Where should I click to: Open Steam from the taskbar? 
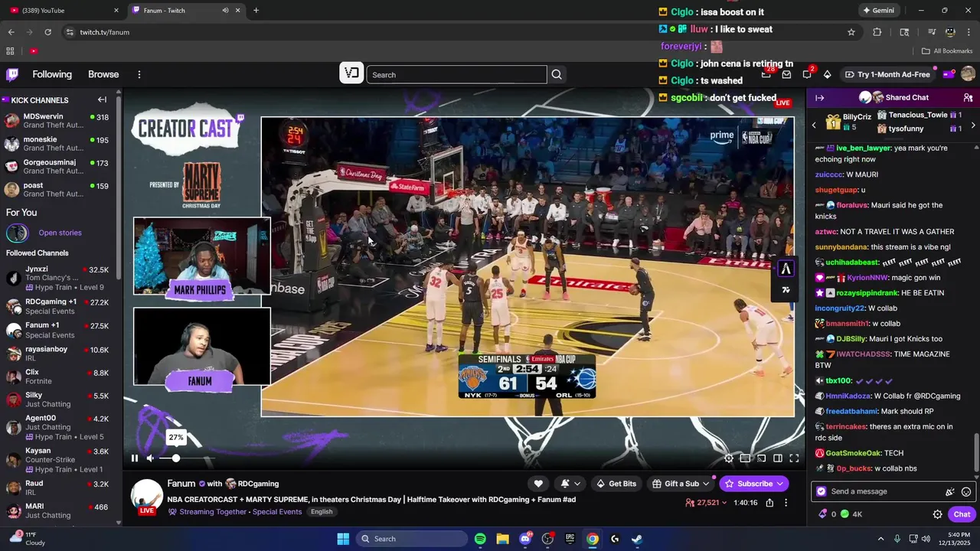(x=637, y=539)
